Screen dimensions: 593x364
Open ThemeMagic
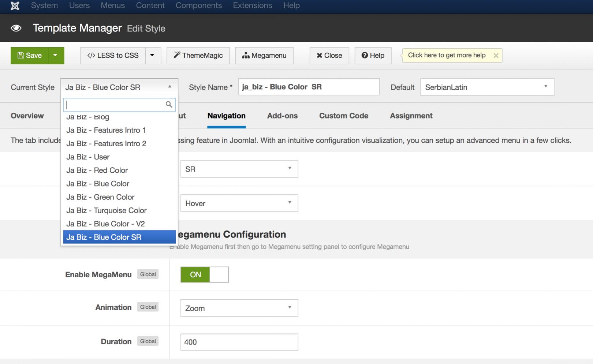tap(198, 56)
